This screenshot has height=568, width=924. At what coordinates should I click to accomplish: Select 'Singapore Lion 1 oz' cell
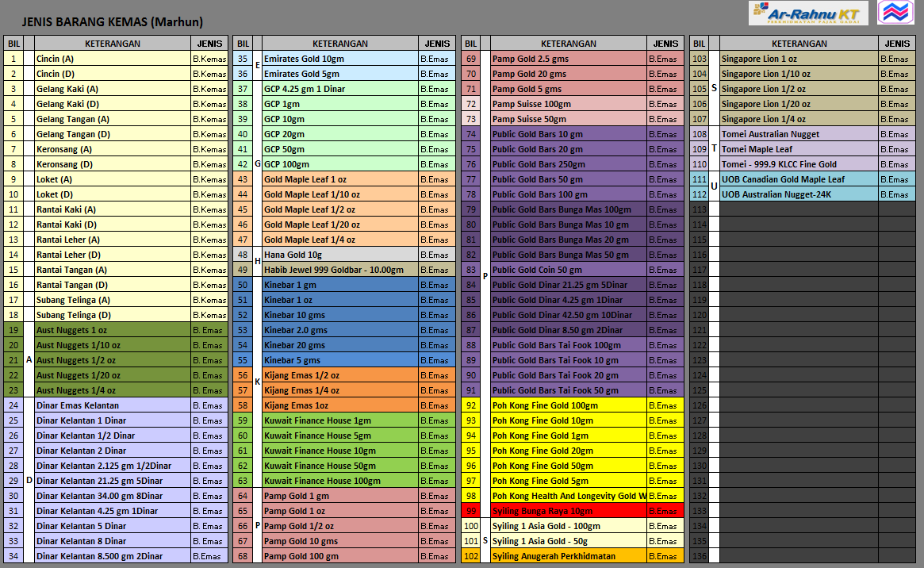pyautogui.click(x=799, y=59)
